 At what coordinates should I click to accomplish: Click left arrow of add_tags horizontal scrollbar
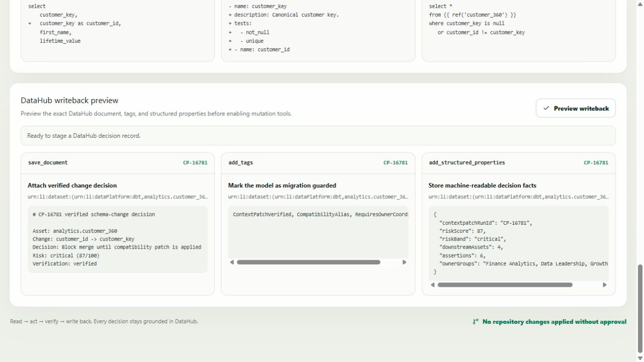(x=232, y=262)
